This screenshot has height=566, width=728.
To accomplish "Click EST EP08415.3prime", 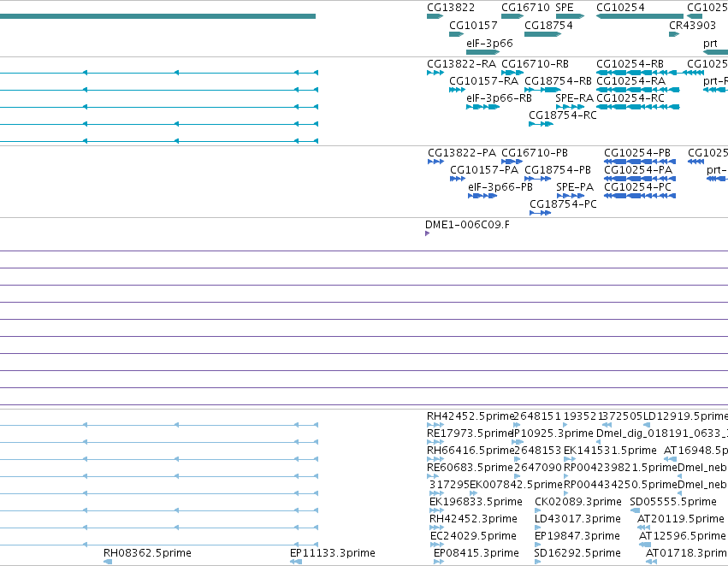I will click(x=476, y=553).
